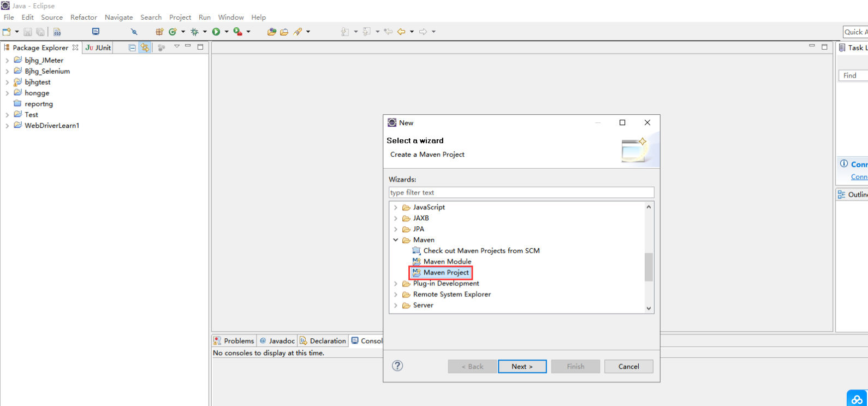
Task: Click the Save All toolbar icon
Action: coord(40,32)
